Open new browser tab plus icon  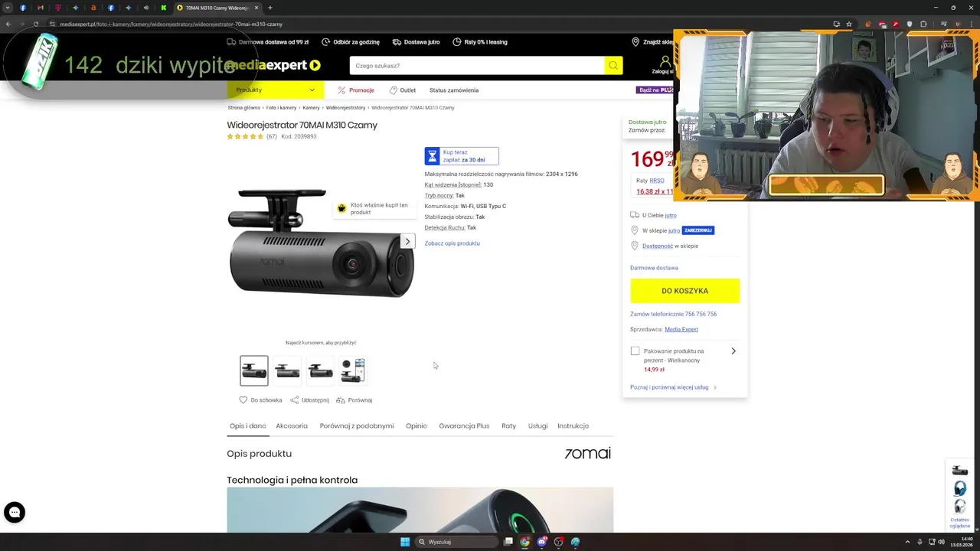(x=269, y=8)
